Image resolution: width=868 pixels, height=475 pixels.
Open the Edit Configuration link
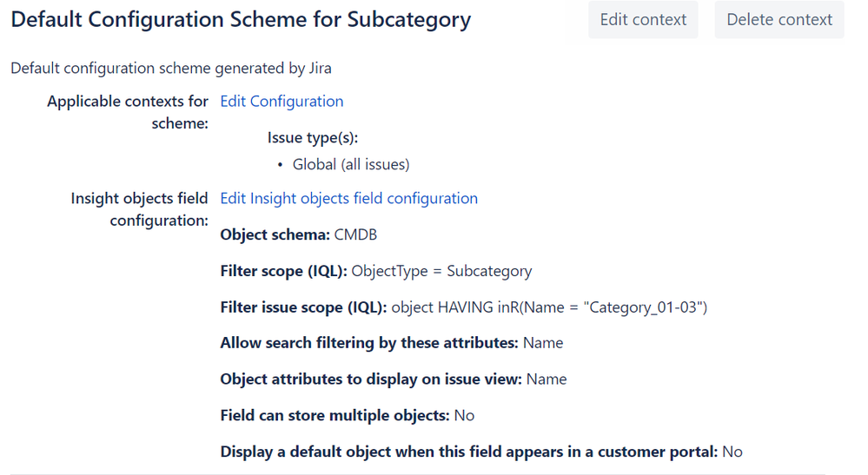tap(282, 102)
